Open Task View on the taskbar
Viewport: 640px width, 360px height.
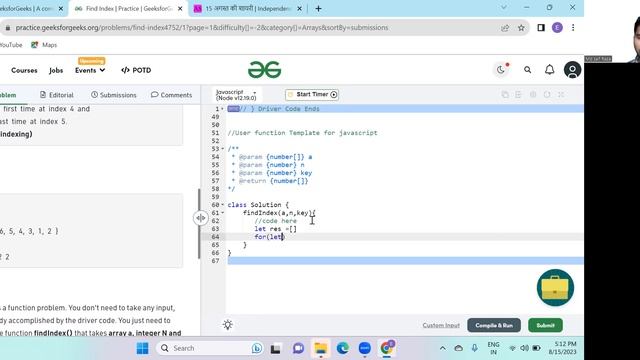[276, 349]
